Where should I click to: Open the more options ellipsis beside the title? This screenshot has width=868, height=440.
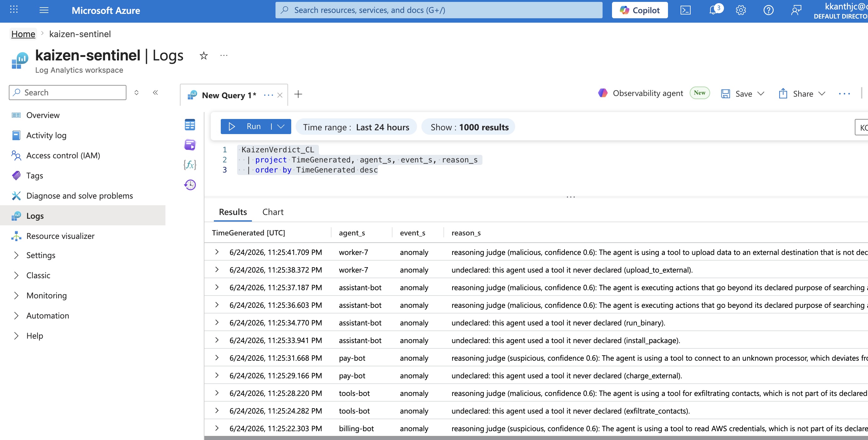224,55
